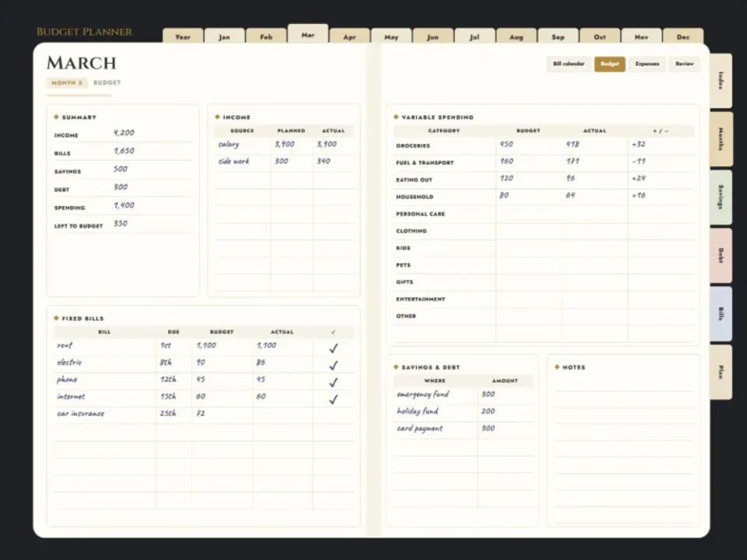Screen dimensions: 747x560
Task: Jump to the Jul tab
Action: (475, 37)
